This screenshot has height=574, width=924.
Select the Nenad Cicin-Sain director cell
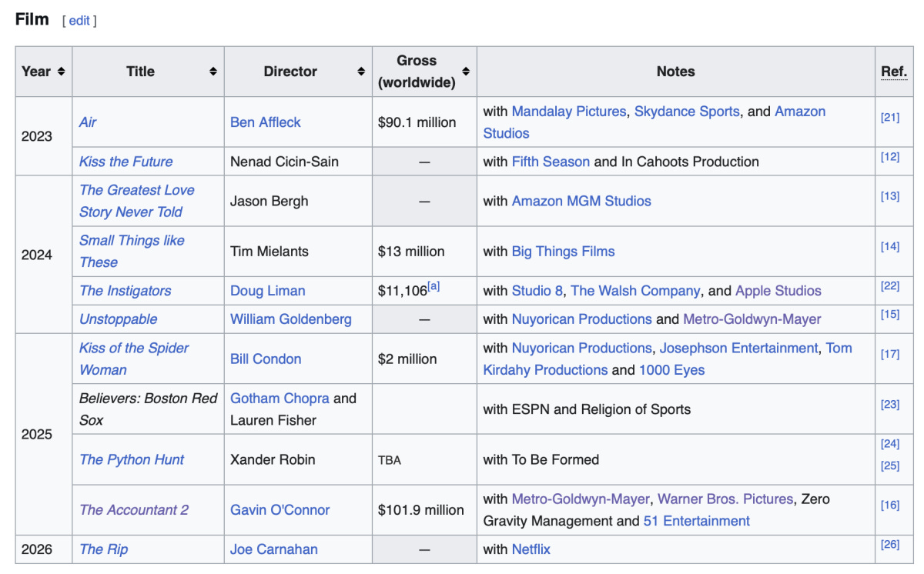298,162
